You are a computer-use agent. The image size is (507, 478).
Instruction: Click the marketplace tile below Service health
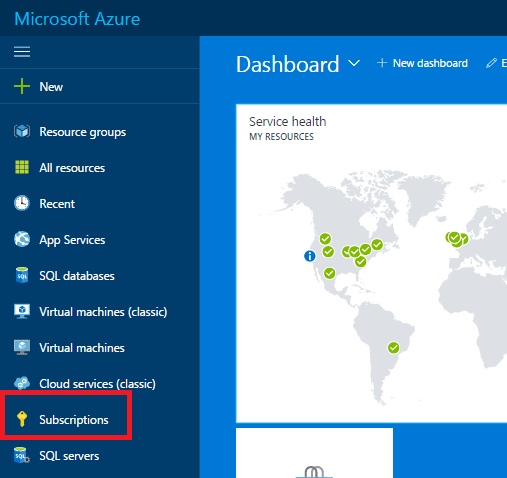click(314, 453)
